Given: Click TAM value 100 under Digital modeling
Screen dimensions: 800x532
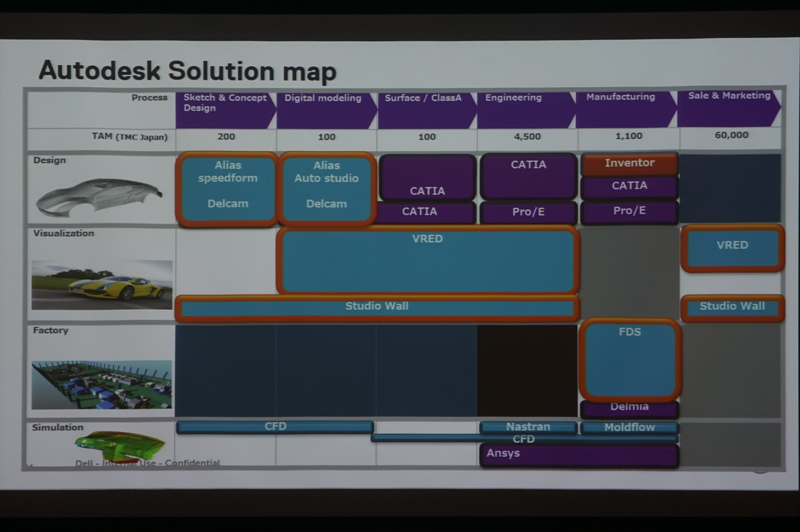Looking at the screenshot, I should coord(327,136).
